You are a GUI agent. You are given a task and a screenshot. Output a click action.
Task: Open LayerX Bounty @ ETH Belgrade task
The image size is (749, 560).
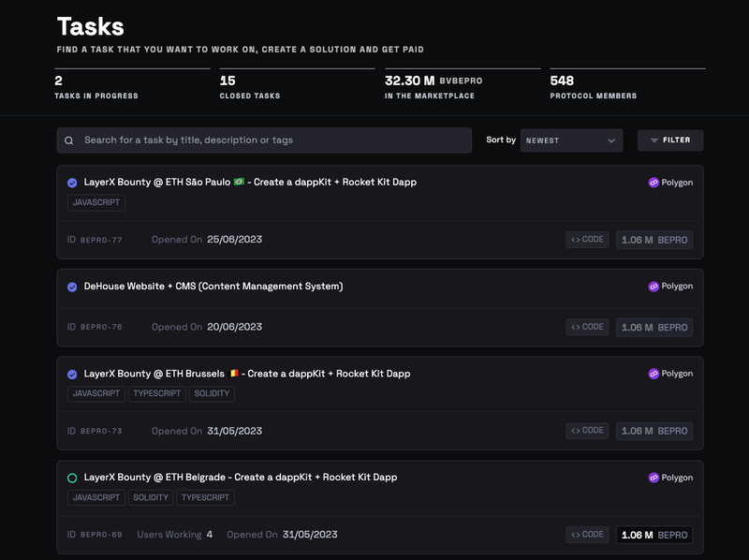241,478
